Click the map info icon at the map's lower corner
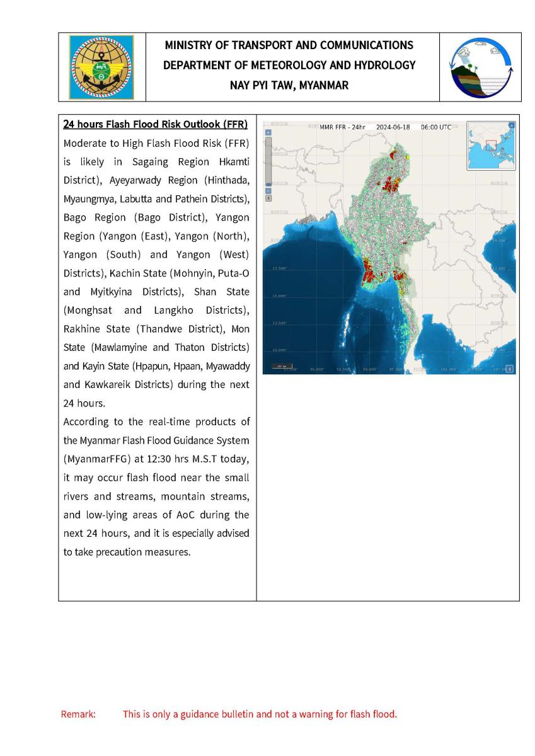This screenshot has height=756, width=535. (510, 369)
